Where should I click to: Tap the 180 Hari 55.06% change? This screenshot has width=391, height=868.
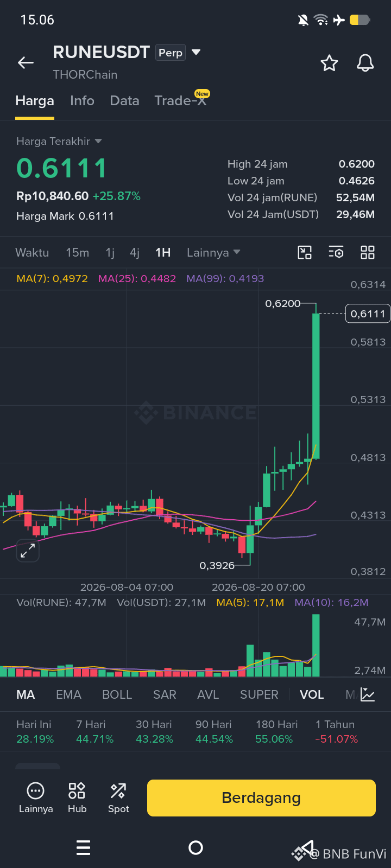[x=276, y=732]
